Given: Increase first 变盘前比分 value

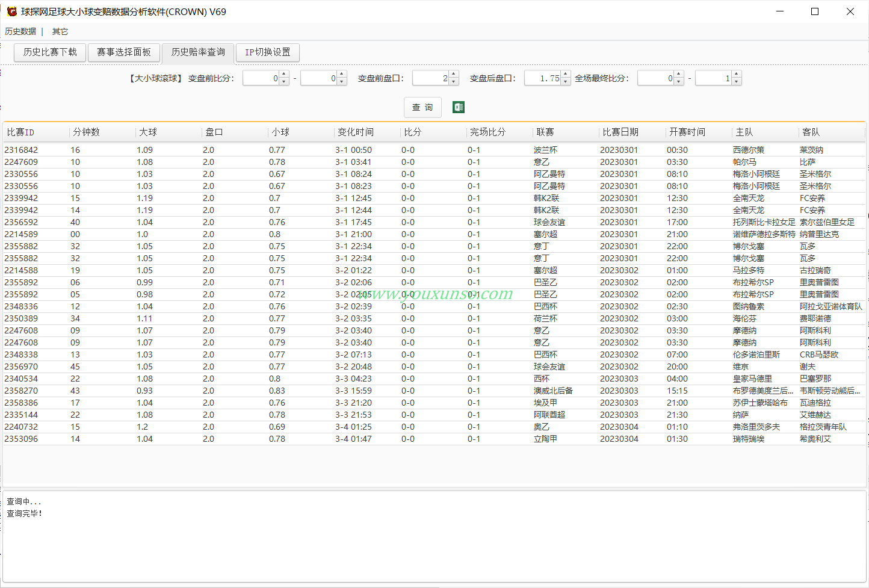Looking at the screenshot, I should point(284,75).
